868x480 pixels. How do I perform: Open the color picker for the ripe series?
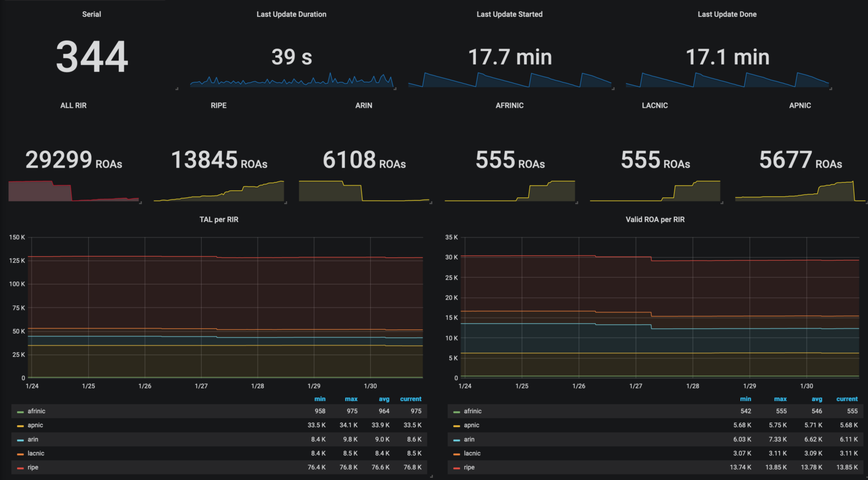(x=20, y=468)
